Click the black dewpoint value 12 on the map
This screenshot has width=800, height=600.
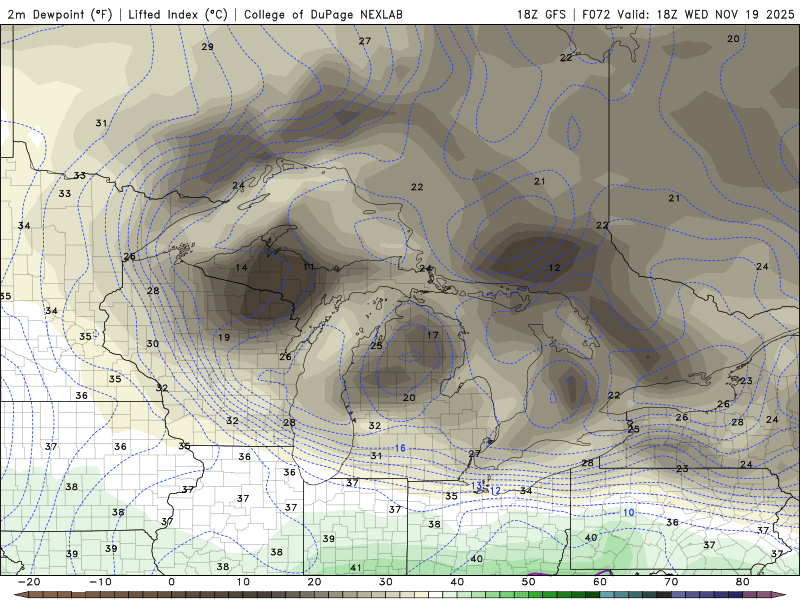coord(555,268)
